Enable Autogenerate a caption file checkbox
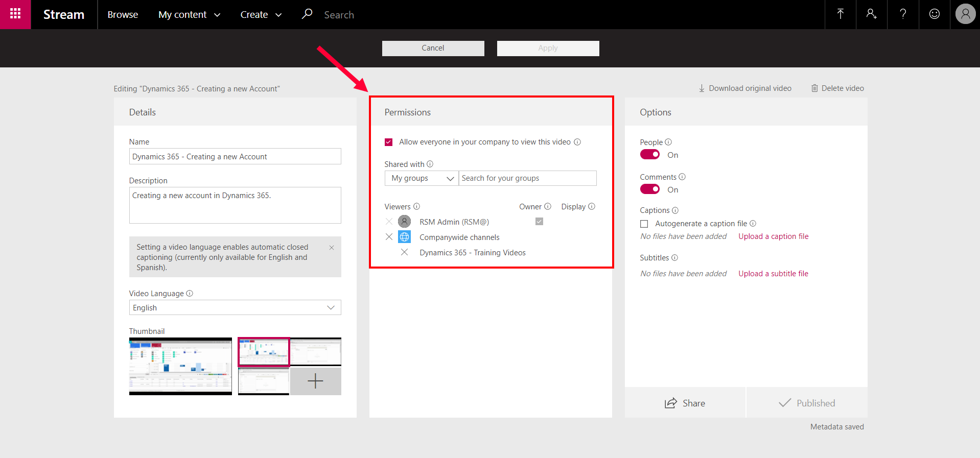Image resolution: width=980 pixels, height=458 pixels. tap(644, 224)
